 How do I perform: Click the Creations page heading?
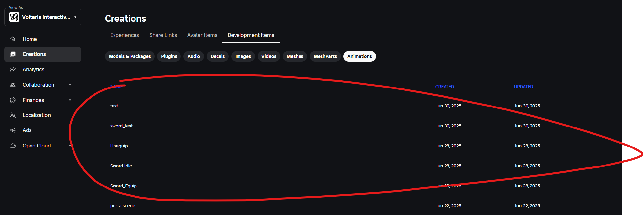125,18
